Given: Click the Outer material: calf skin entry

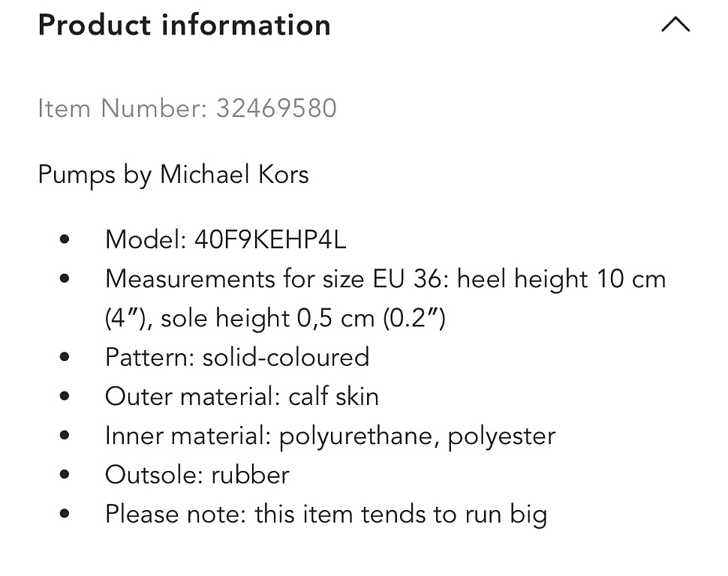Looking at the screenshot, I should point(242,397).
